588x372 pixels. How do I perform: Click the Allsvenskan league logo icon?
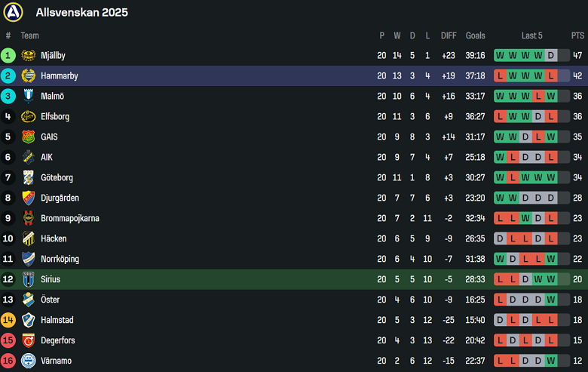click(x=14, y=12)
